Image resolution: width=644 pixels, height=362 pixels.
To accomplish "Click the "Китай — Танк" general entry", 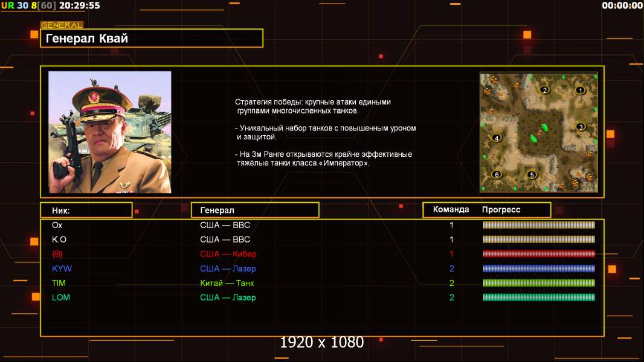I will [x=227, y=283].
